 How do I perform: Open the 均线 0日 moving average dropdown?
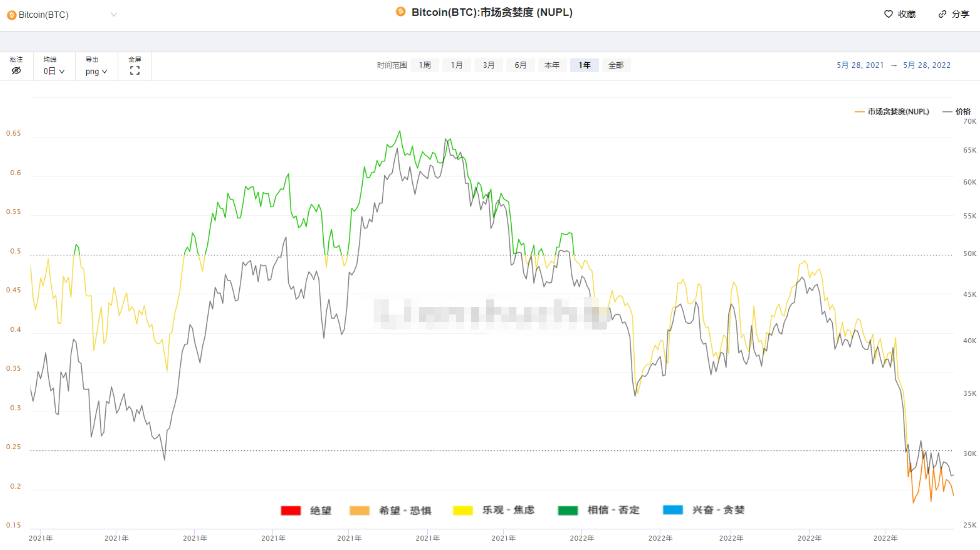click(54, 71)
